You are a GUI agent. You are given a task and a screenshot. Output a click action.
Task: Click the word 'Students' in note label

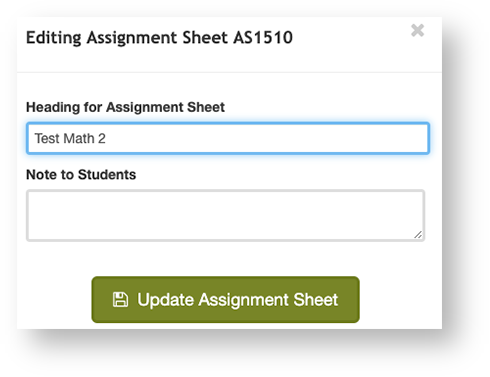pos(107,175)
